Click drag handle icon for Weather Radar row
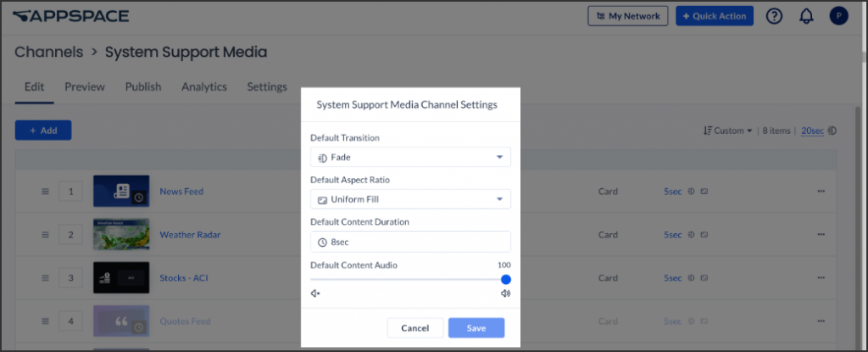 (46, 234)
